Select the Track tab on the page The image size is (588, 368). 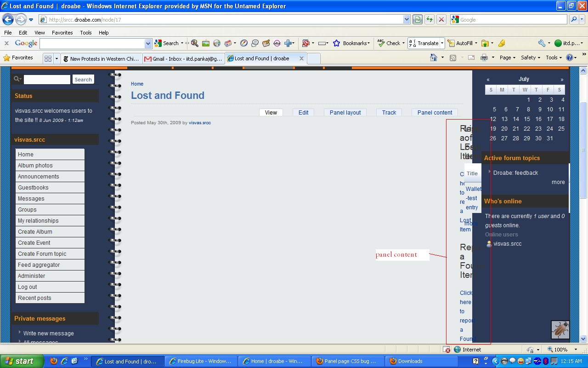389,112
